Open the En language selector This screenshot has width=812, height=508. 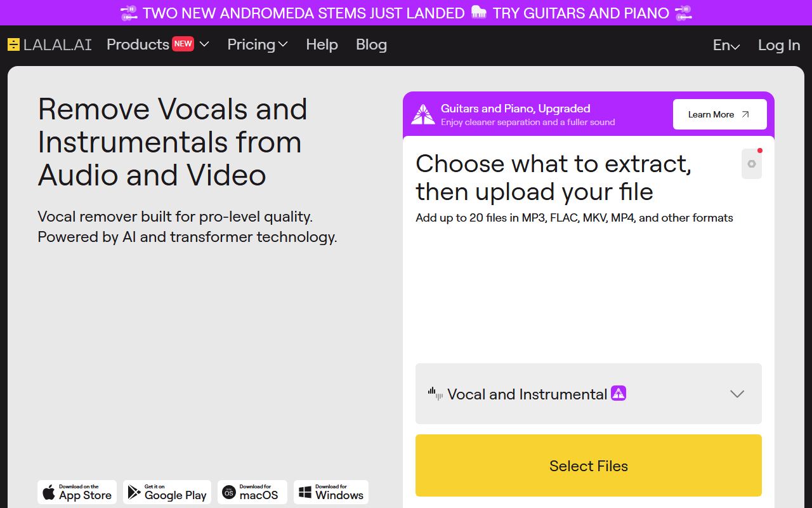(726, 45)
